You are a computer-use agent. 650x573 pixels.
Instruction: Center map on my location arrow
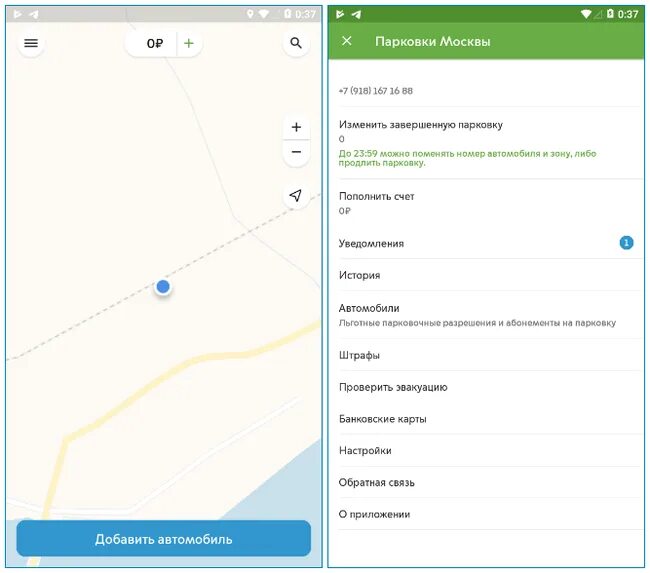tap(296, 195)
